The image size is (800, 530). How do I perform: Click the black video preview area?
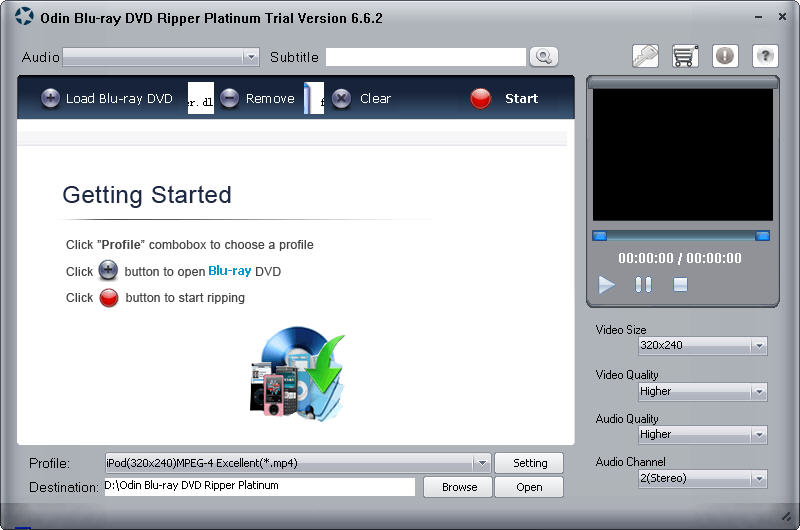coord(683,155)
